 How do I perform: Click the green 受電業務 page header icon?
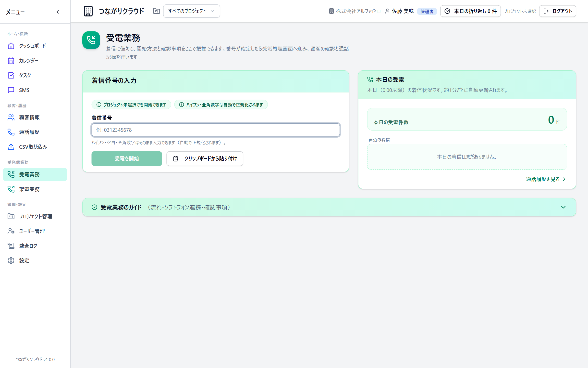(x=91, y=40)
